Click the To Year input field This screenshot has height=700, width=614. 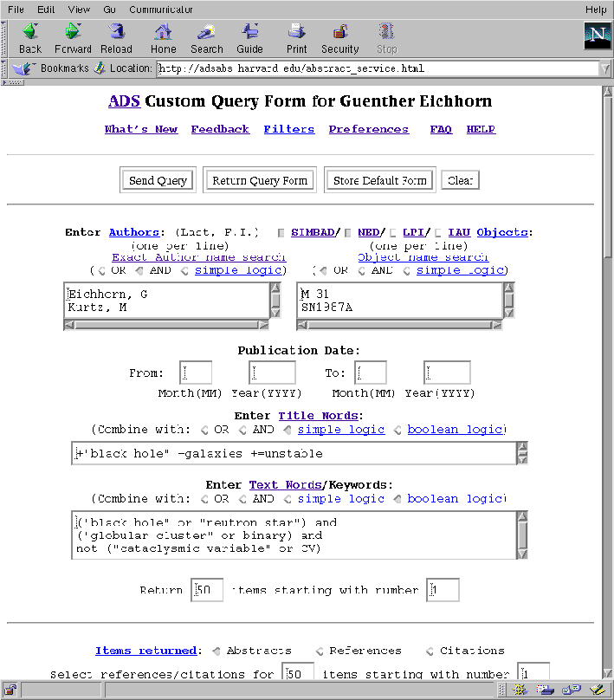tap(447, 373)
